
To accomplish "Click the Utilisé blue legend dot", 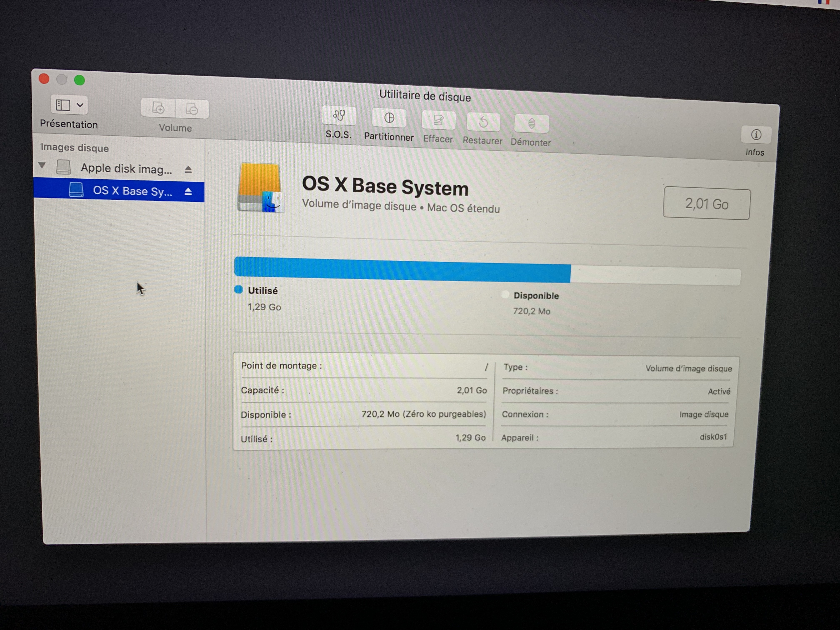I will pyautogui.click(x=239, y=290).
